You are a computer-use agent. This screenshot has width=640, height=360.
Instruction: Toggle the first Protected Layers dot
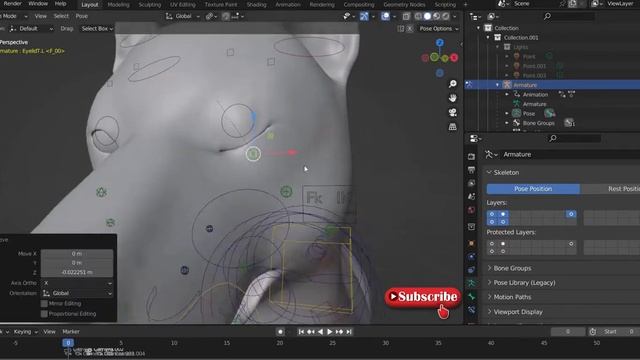(492, 244)
